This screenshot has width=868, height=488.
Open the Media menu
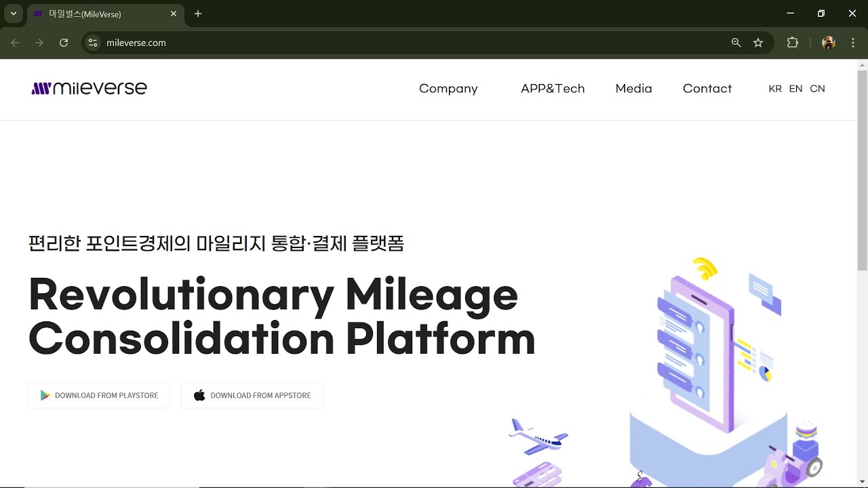coord(633,89)
